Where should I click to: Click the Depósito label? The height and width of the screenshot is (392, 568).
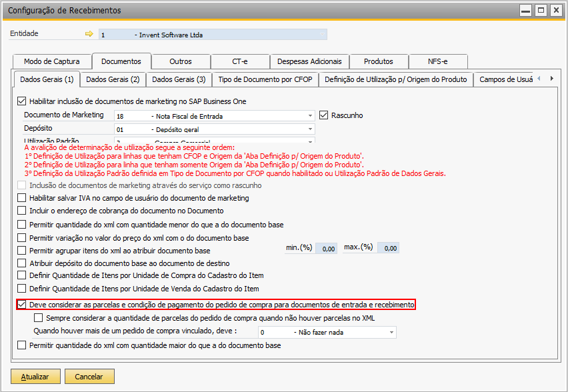(38, 128)
